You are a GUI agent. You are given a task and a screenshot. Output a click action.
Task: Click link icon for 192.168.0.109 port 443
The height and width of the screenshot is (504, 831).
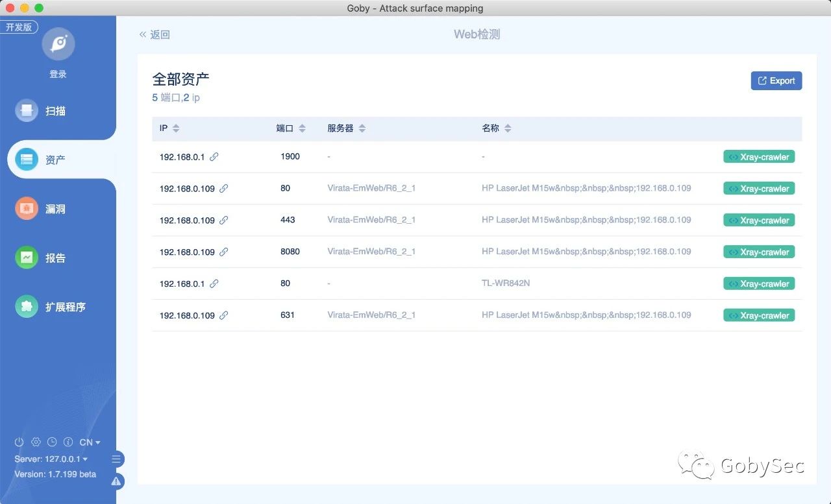click(224, 220)
